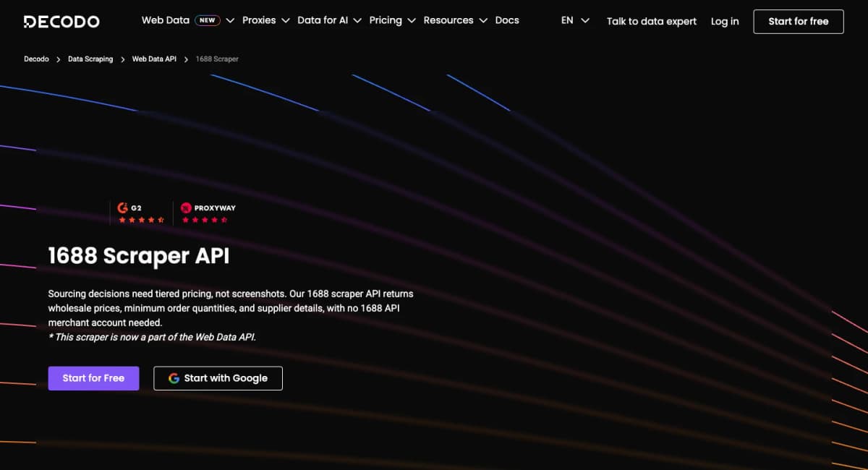Screen dimensions: 868x470
Task: Click the Decodo logo
Action: pos(61,22)
